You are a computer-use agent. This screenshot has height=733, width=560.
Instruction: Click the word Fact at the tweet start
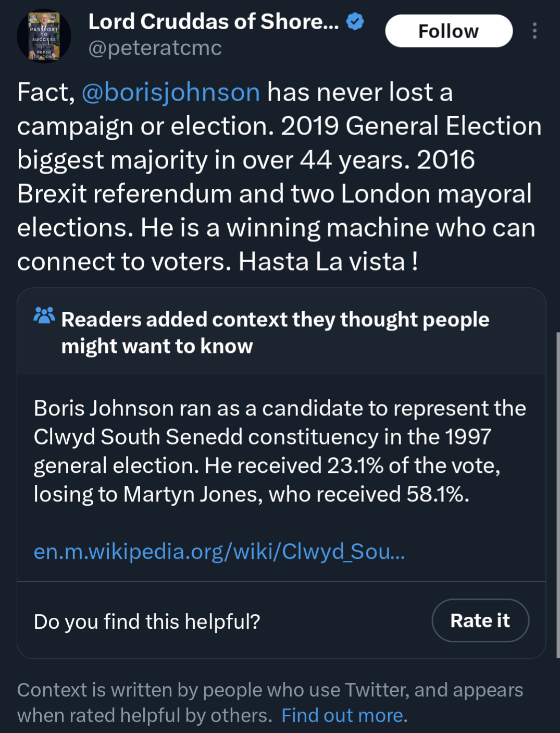point(46,93)
